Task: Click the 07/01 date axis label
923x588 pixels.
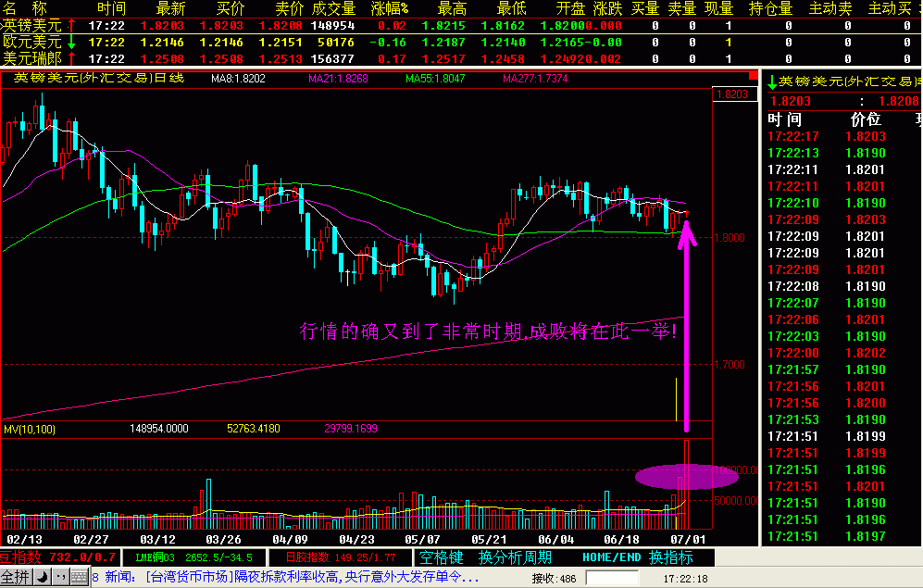Action: click(688, 540)
